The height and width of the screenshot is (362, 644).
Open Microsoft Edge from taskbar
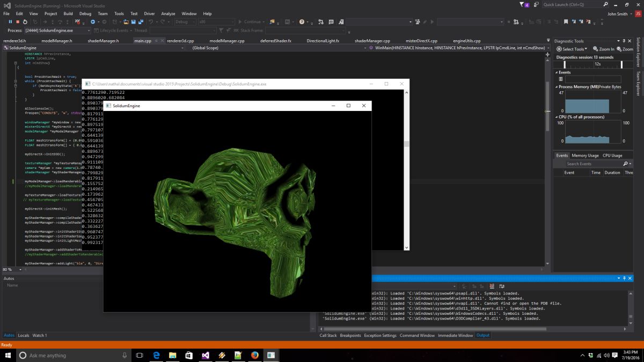point(157,355)
